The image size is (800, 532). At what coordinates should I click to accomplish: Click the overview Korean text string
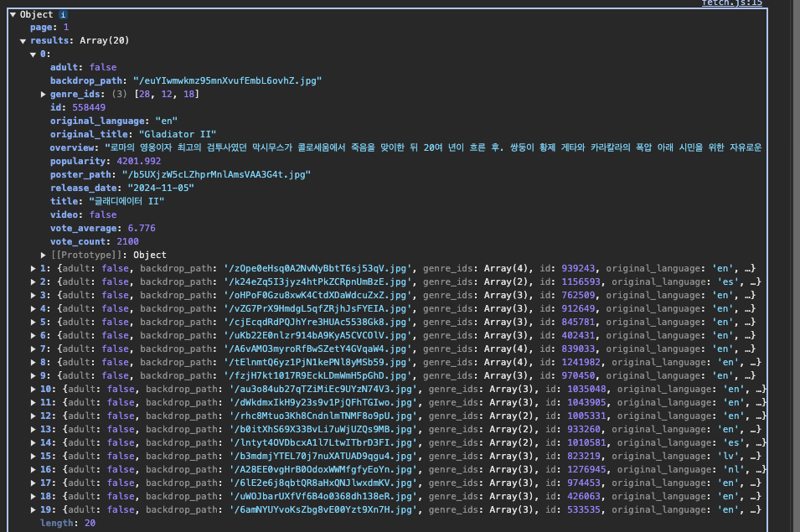[x=433, y=147]
